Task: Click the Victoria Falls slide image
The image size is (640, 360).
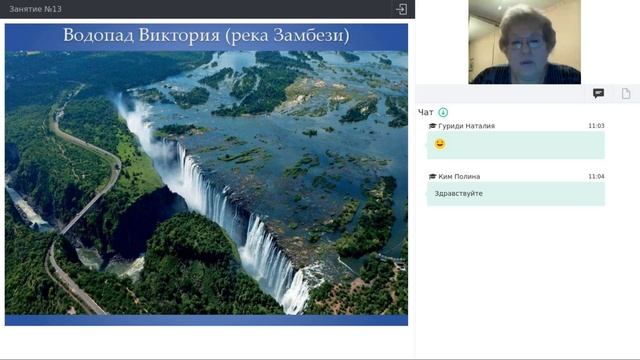Action: tap(206, 182)
